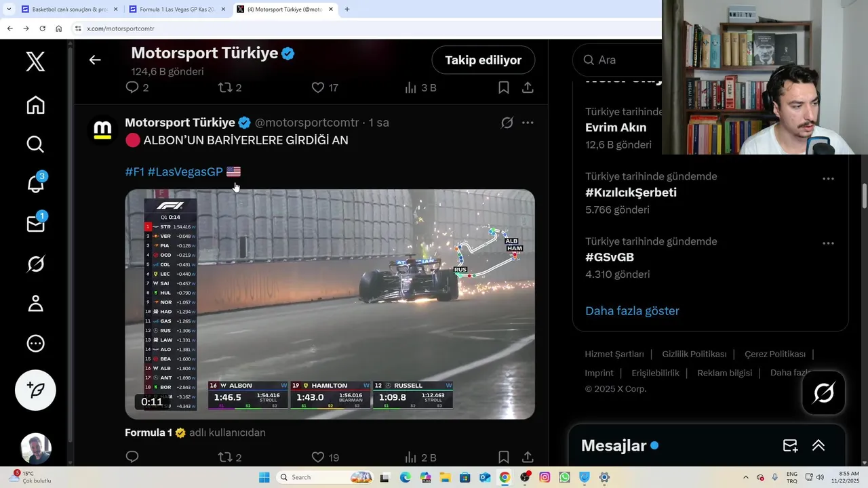Open Instagram from the taskbar
Image resolution: width=868 pixels, height=488 pixels.
click(545, 477)
